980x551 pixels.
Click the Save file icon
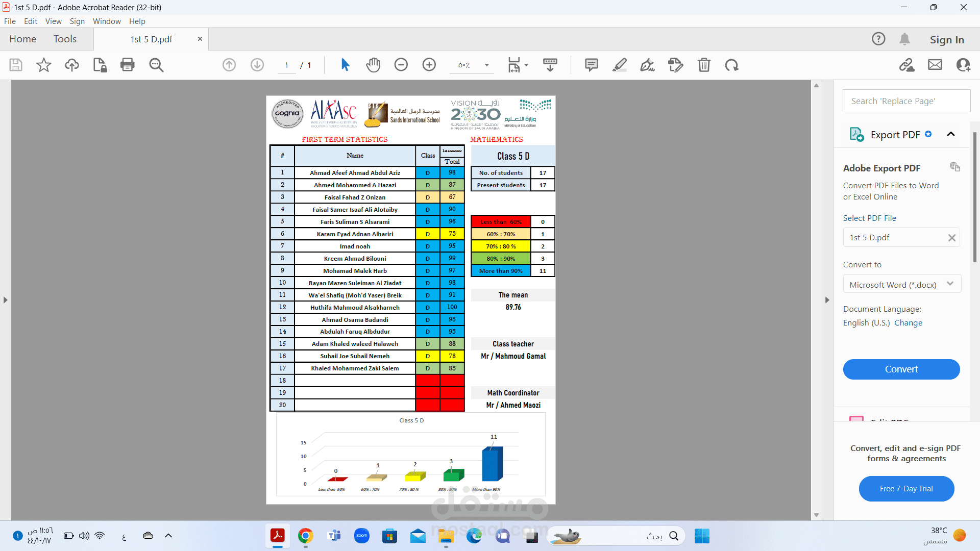[16, 65]
